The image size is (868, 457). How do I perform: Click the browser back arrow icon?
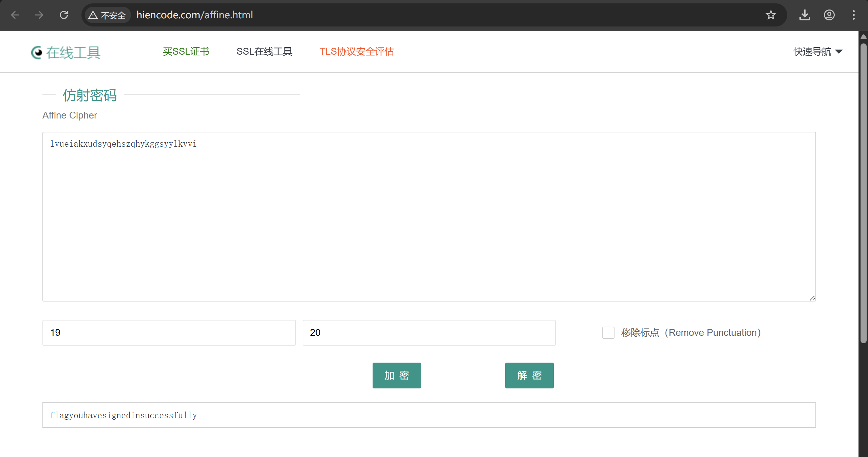coord(15,15)
